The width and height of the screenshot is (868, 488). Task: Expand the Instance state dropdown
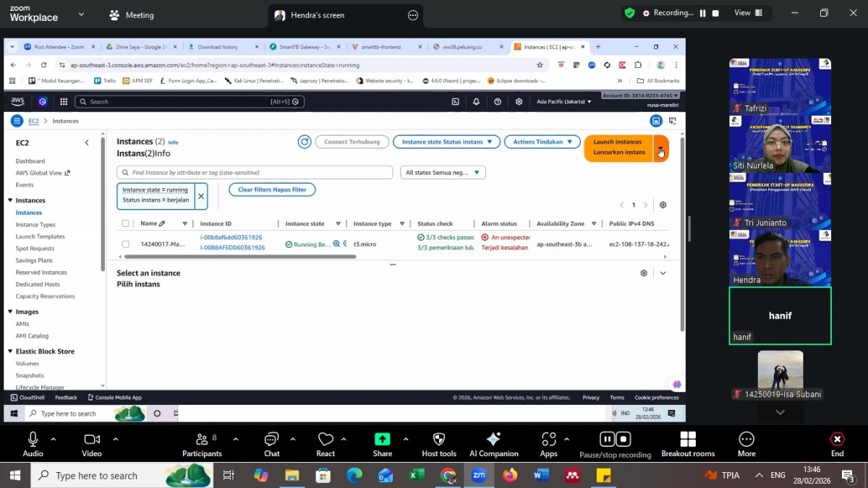(446, 142)
